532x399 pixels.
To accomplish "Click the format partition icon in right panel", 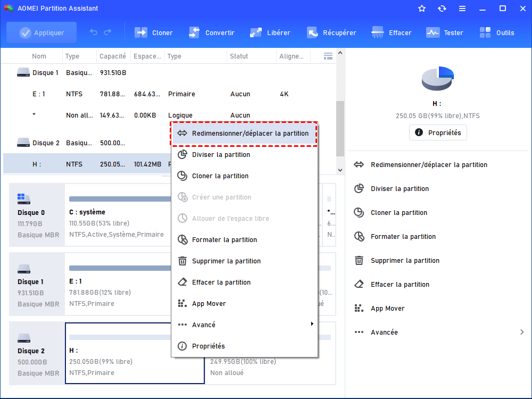I will point(359,237).
